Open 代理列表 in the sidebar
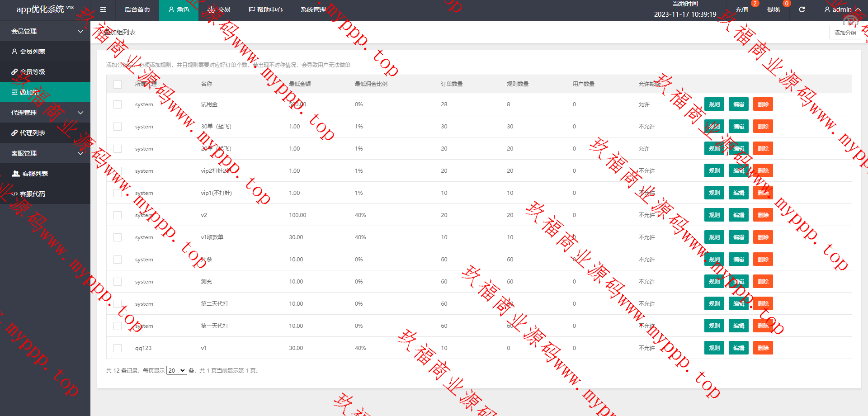The height and width of the screenshot is (416, 868). pyautogui.click(x=28, y=133)
